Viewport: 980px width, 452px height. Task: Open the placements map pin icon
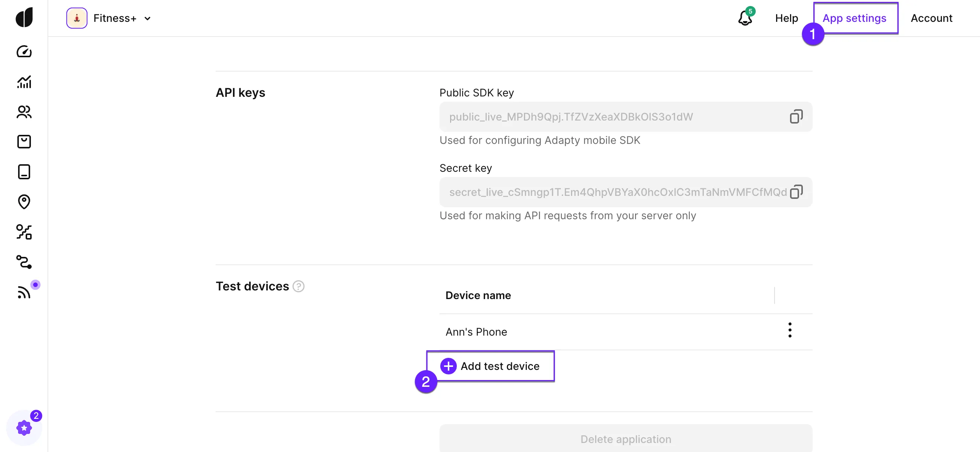(24, 202)
